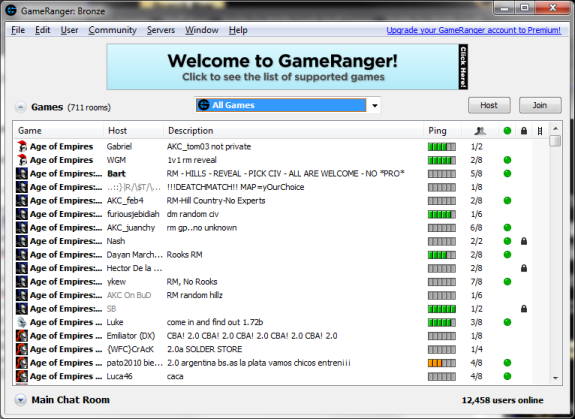Sort by the green status dot column header
Image resolution: width=575 pixels, height=419 pixels.
pos(507,131)
